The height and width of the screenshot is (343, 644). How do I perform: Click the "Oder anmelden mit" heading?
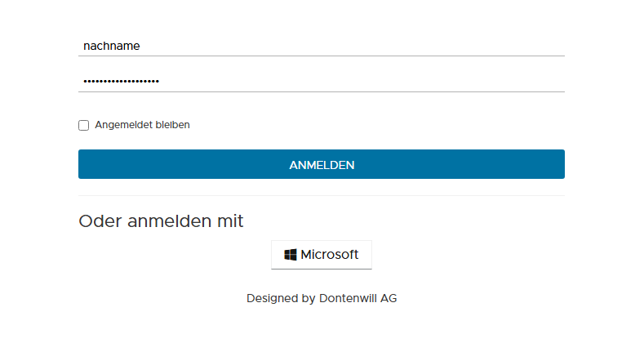(x=161, y=221)
